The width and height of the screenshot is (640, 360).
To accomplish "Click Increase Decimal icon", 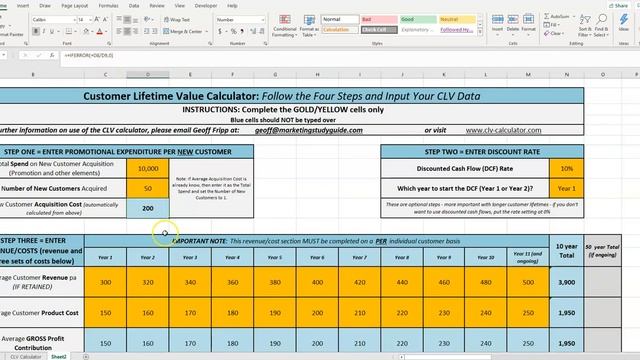I will 253,31.
